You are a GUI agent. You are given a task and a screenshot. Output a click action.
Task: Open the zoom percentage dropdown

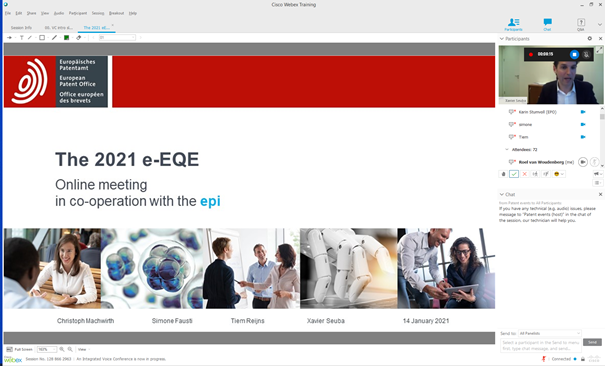[47, 349]
